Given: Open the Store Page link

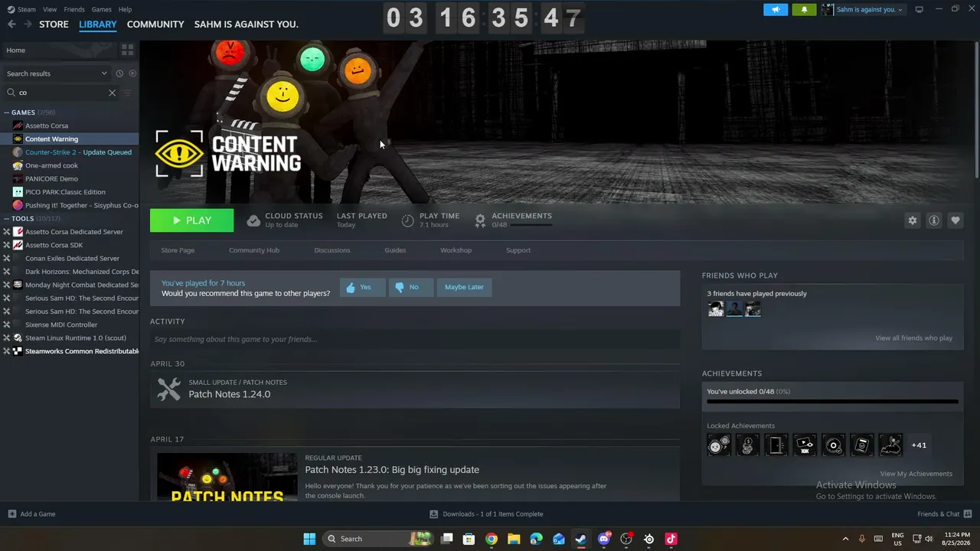Looking at the screenshot, I should coord(178,250).
